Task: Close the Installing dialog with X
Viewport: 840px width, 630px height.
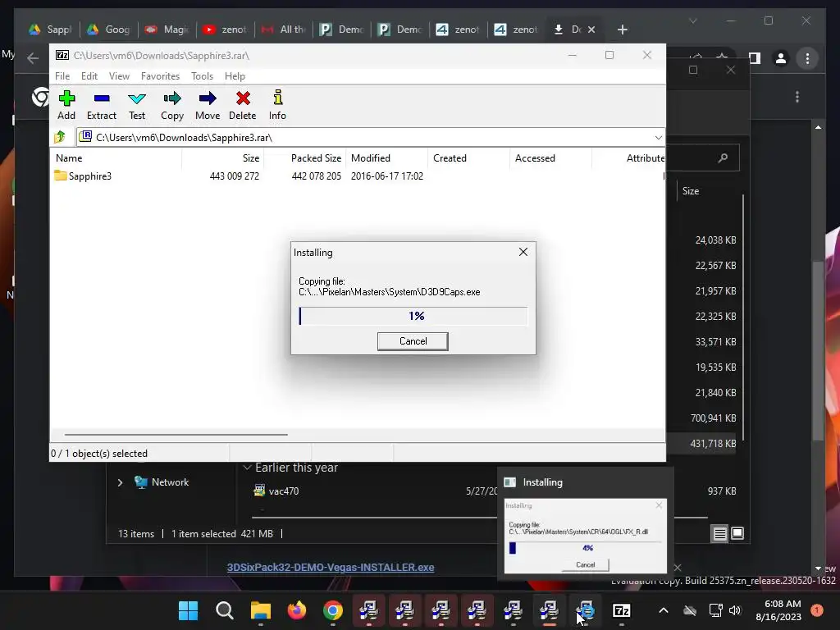Action: (523, 252)
